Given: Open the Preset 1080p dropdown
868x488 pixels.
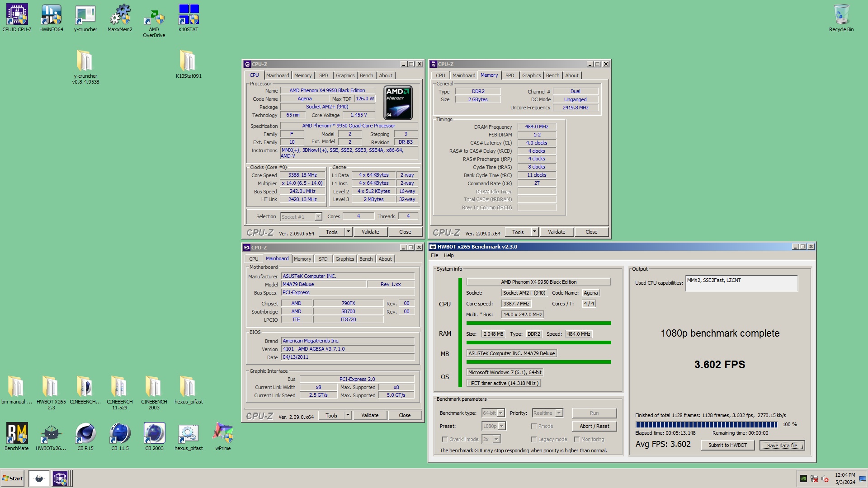Looking at the screenshot, I should (502, 426).
